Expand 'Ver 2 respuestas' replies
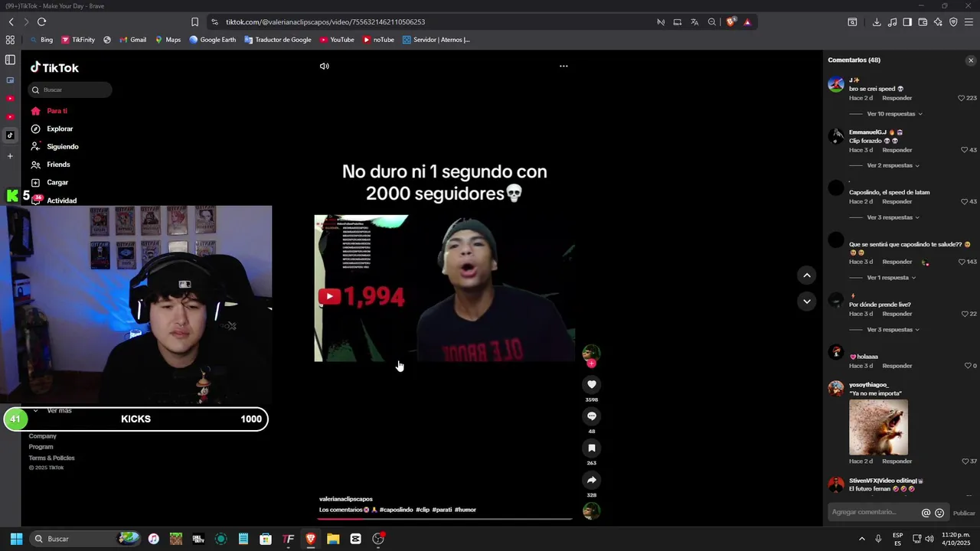The image size is (980, 551). pyautogui.click(x=893, y=165)
